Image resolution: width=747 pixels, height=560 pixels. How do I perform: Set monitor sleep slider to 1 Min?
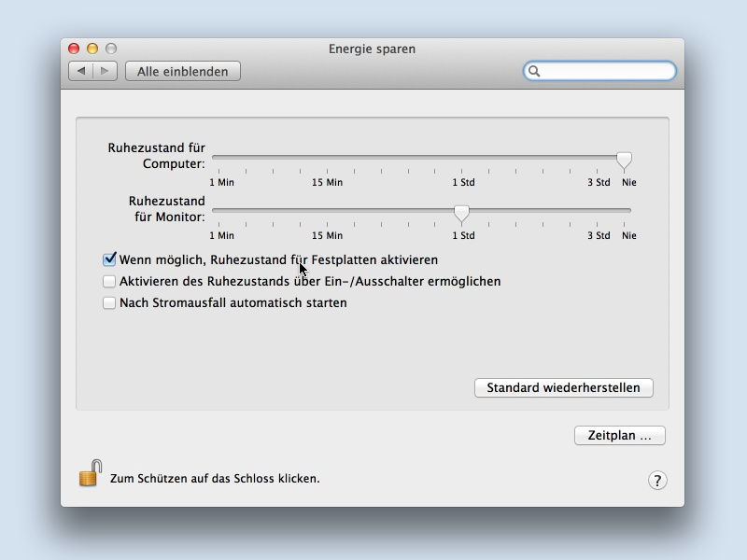219,210
